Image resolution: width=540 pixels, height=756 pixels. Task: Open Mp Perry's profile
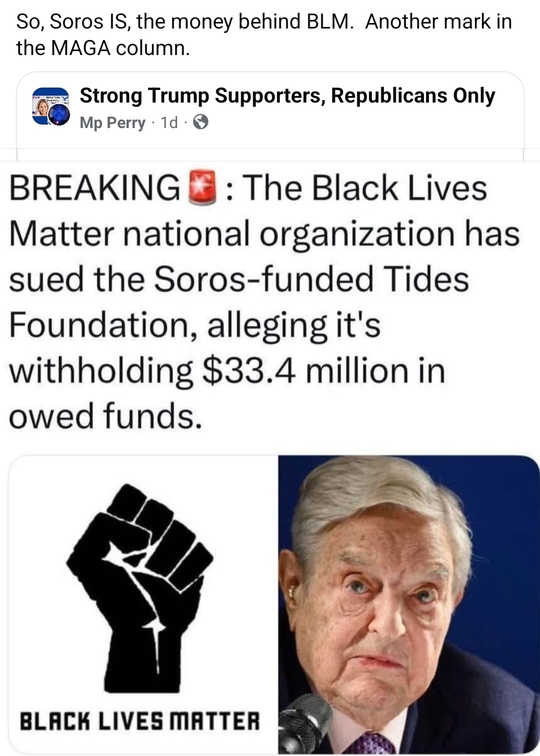(113, 123)
